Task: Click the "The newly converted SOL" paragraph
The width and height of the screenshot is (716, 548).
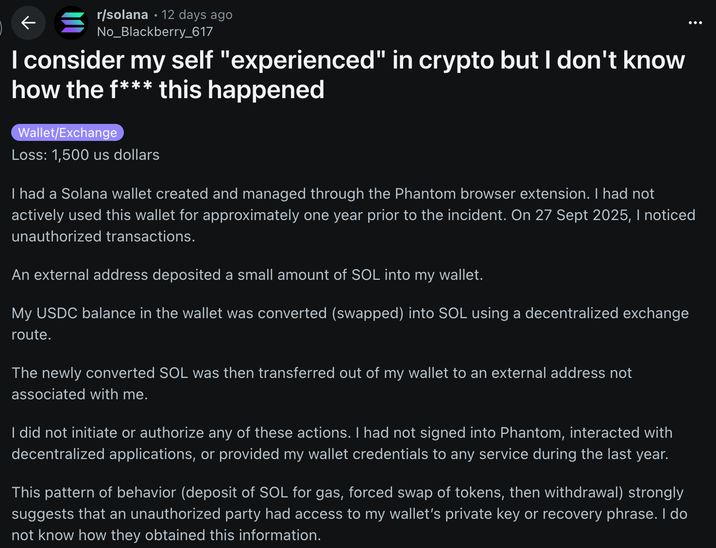Action: (x=321, y=383)
